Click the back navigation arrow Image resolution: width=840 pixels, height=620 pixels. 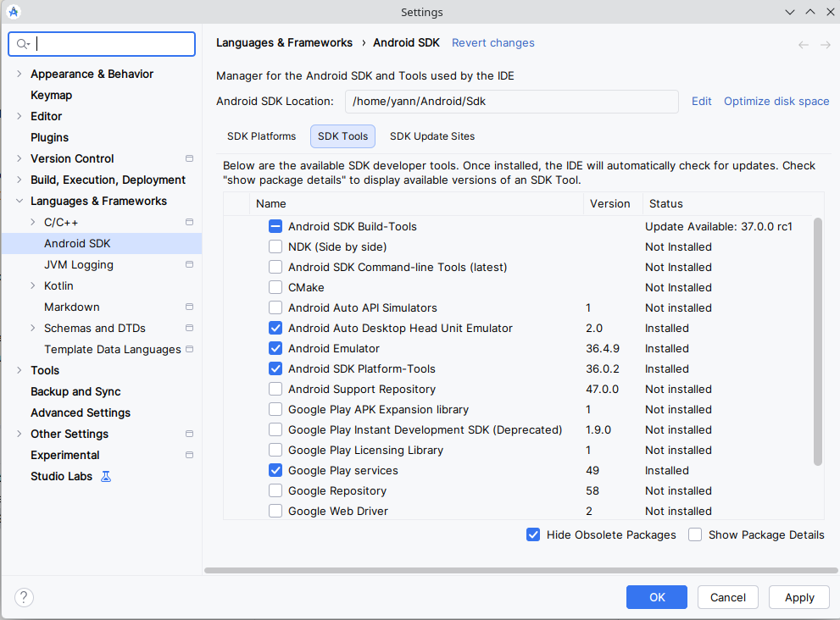pos(804,45)
